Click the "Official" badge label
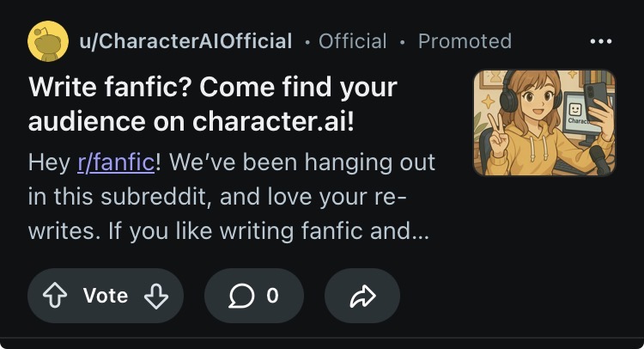Image resolution: width=644 pixels, height=349 pixels. [x=352, y=41]
